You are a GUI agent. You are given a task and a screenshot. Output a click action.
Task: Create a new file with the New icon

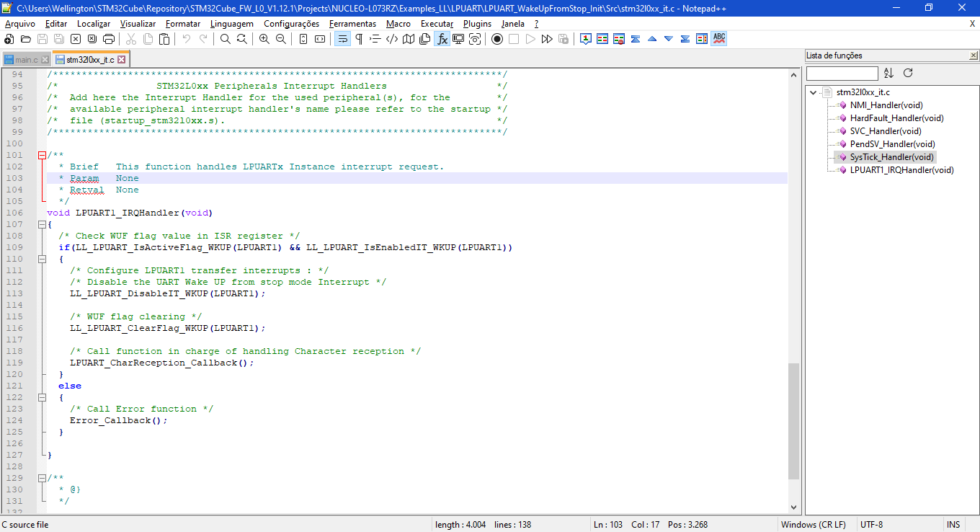pyautogui.click(x=9, y=39)
